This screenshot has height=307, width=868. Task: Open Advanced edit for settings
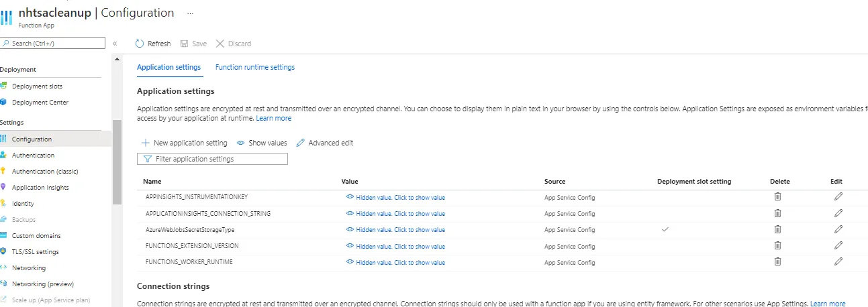(324, 143)
